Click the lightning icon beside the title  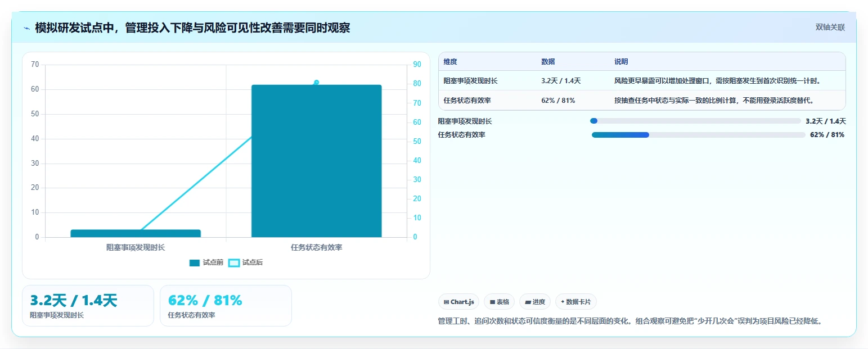[x=27, y=28]
